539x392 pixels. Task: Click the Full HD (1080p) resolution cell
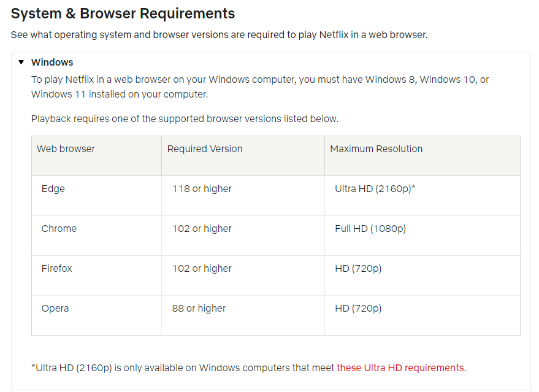pyautogui.click(x=370, y=229)
